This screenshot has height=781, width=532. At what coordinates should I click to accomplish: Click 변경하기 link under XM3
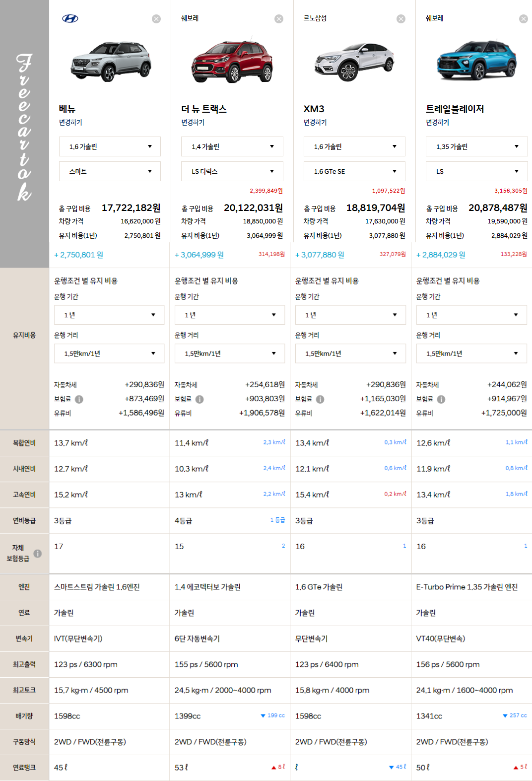coord(315,122)
